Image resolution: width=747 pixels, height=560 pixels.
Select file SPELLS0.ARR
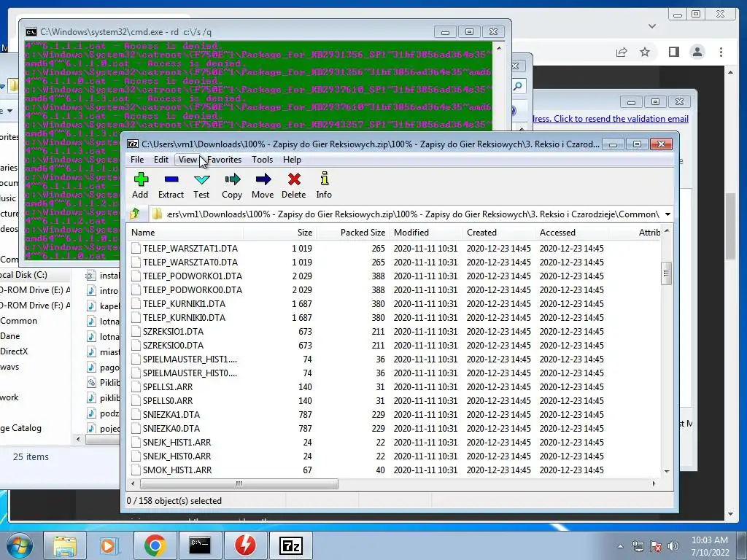168,400
